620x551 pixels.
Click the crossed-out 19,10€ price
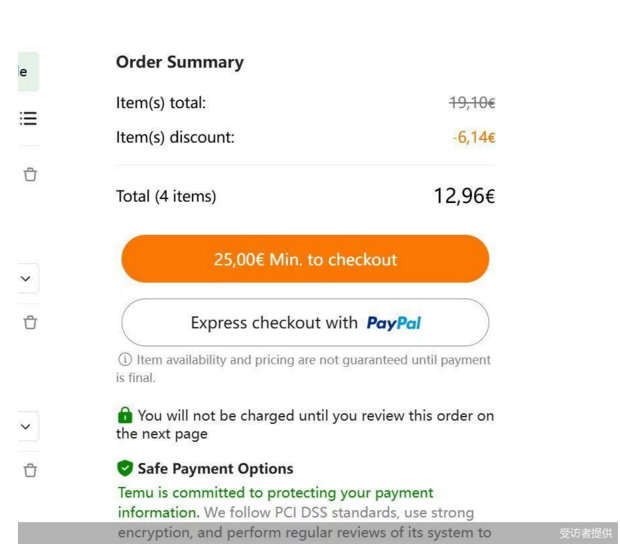[472, 103]
